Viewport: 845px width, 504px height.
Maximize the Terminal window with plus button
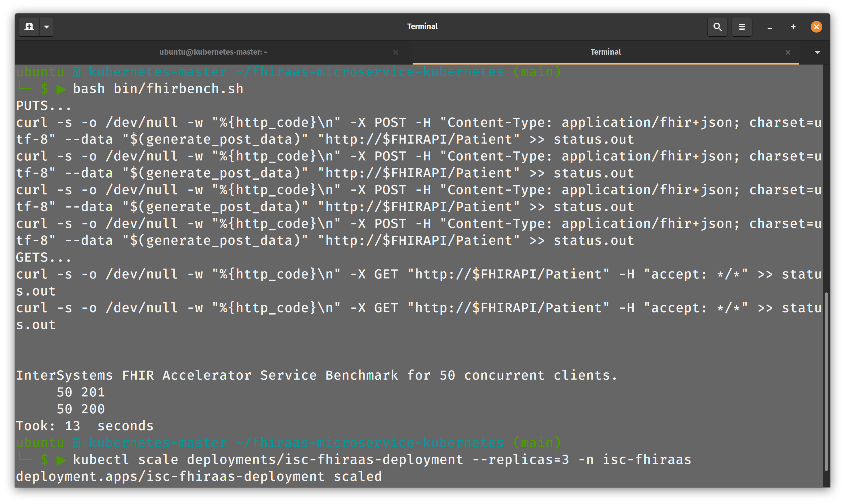[793, 26]
